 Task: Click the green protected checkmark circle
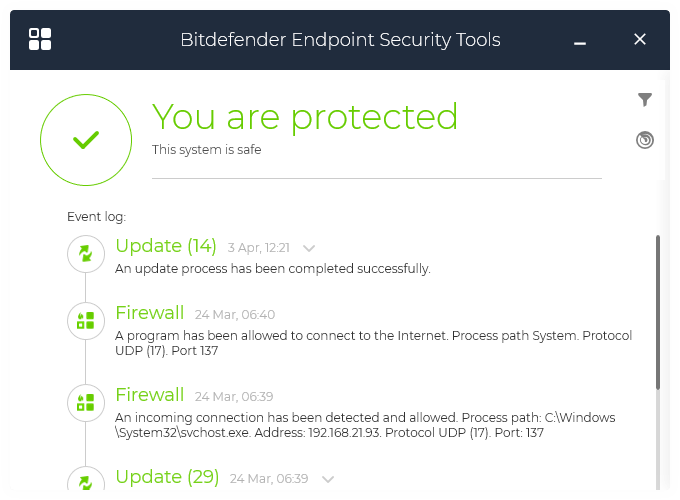click(86, 140)
